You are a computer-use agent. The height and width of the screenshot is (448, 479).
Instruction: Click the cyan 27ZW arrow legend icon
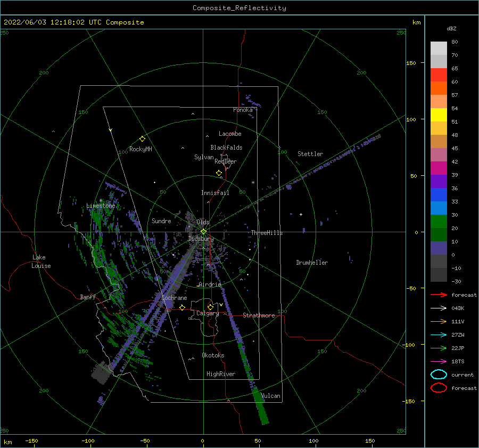point(439,335)
